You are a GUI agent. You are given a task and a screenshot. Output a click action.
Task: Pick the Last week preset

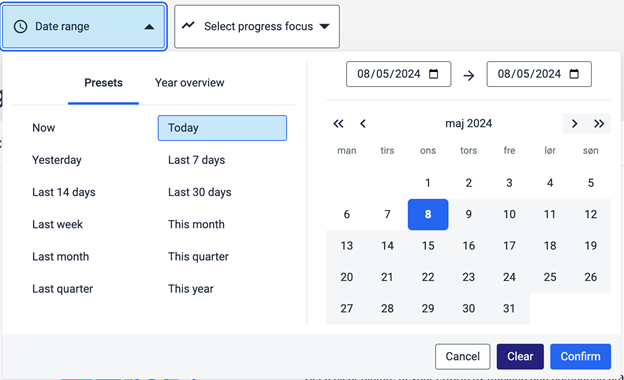(x=58, y=224)
